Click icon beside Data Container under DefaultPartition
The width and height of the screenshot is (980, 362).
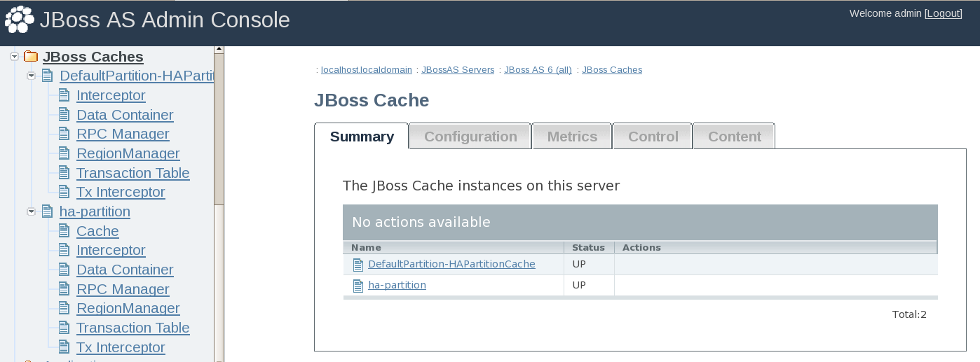click(x=64, y=114)
